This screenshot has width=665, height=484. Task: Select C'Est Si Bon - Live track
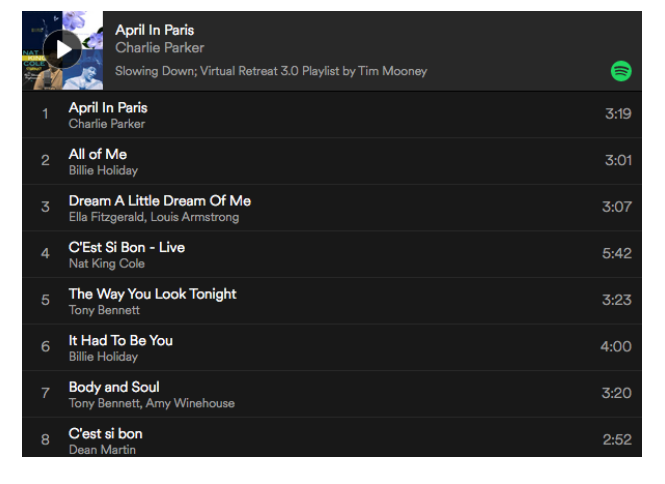point(126,247)
